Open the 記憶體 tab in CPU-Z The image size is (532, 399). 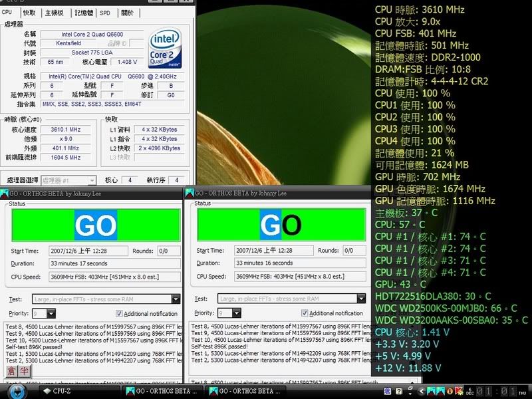(x=84, y=13)
